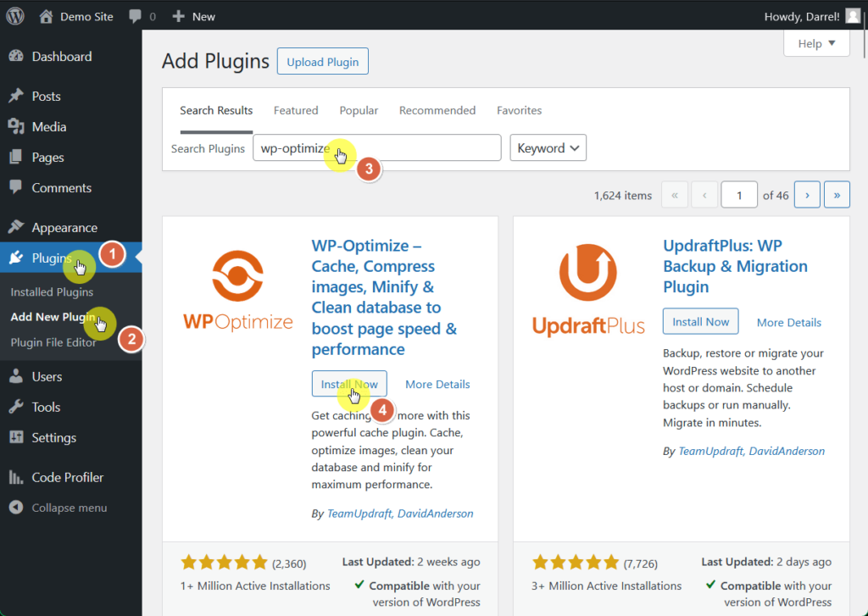The width and height of the screenshot is (868, 616).
Task: Switch to the Favorites tab
Action: (x=520, y=111)
